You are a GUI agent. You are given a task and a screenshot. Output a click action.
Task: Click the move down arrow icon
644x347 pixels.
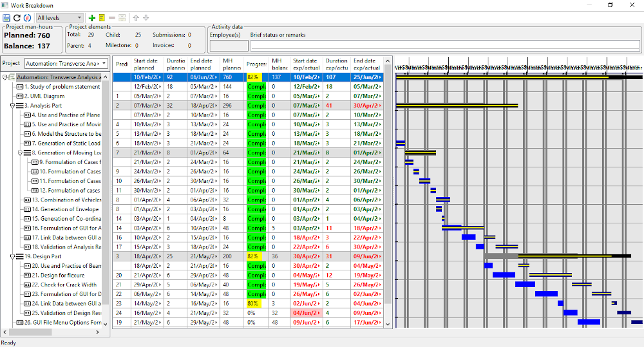coord(146,17)
